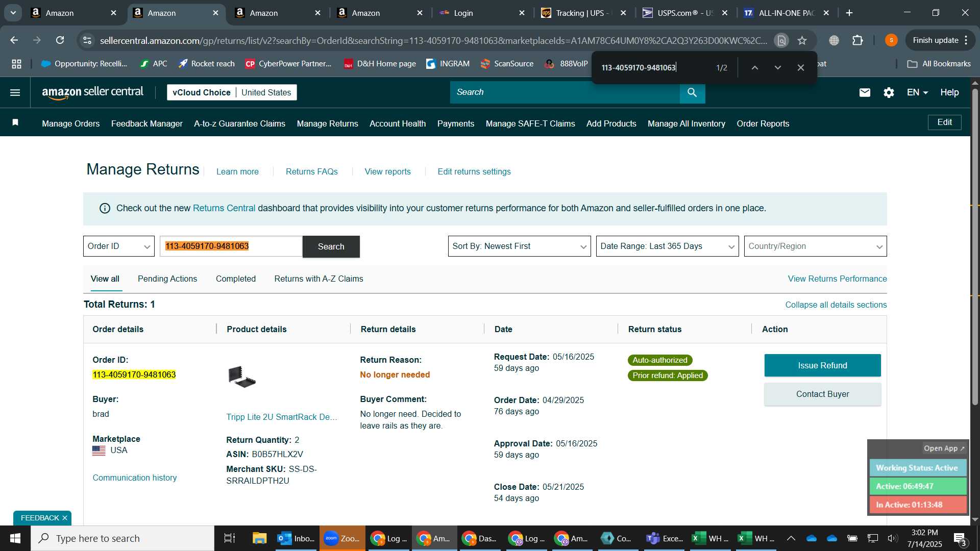Close the FEEDBACK tab widget

[65, 518]
